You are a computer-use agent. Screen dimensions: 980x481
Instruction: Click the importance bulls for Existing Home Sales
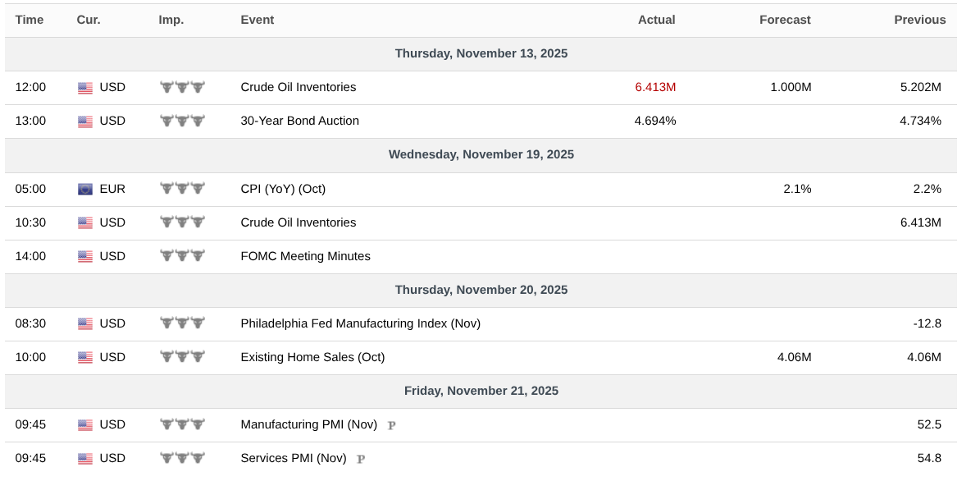181,357
